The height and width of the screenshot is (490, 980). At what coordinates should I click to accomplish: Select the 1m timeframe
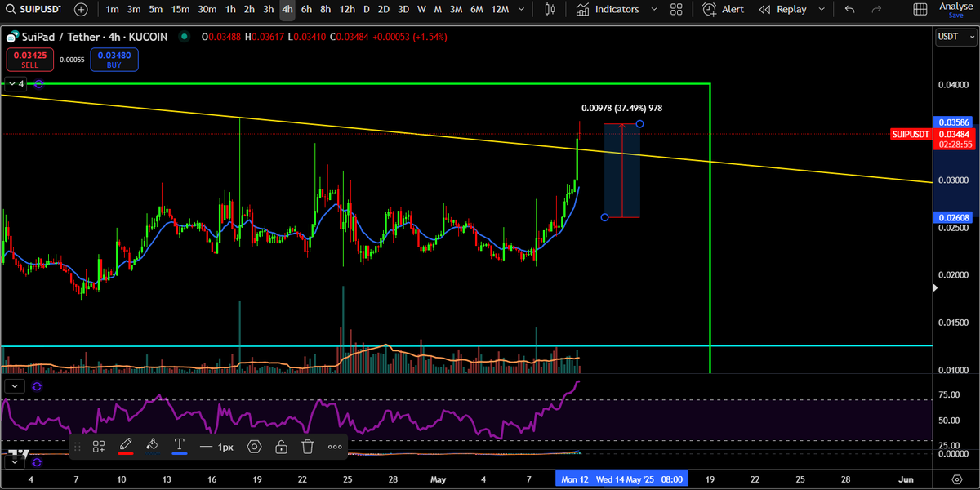click(112, 10)
